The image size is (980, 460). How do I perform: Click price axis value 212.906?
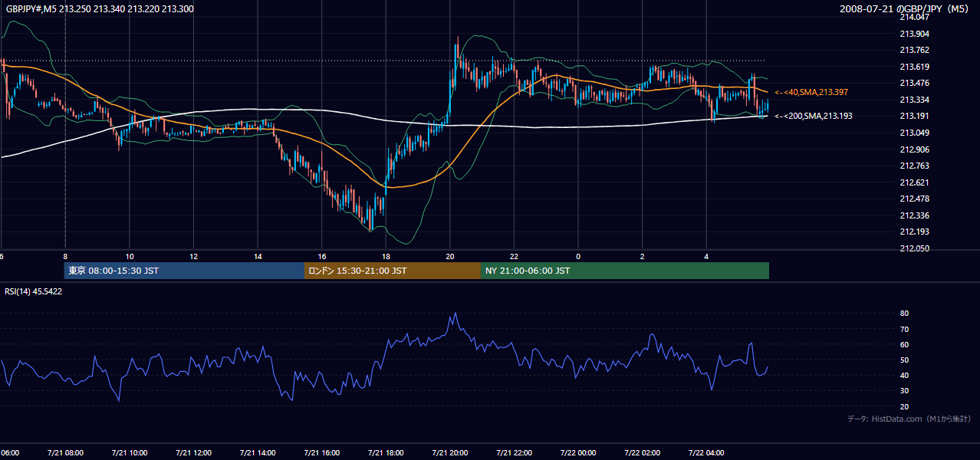[914, 149]
